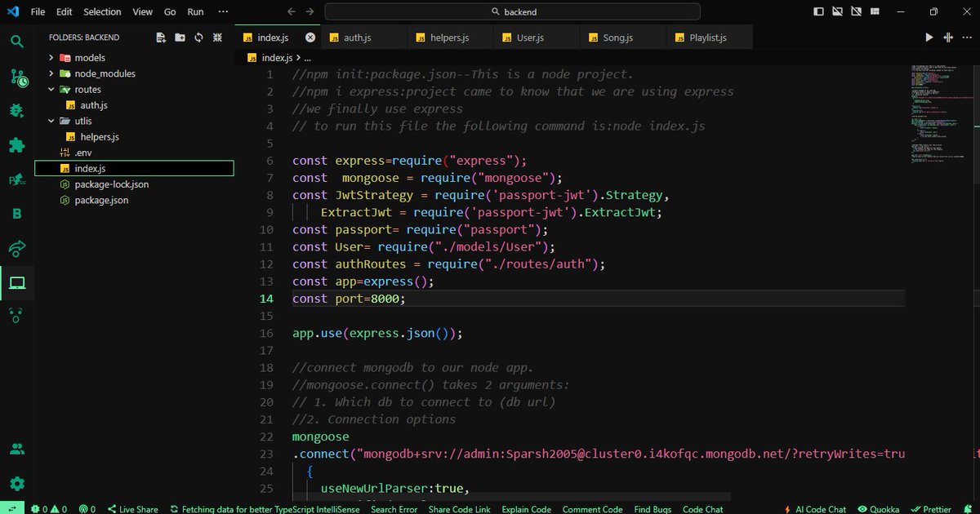This screenshot has width=980, height=514.
Task: Click Comment Code in the status bar
Action: click(592, 508)
